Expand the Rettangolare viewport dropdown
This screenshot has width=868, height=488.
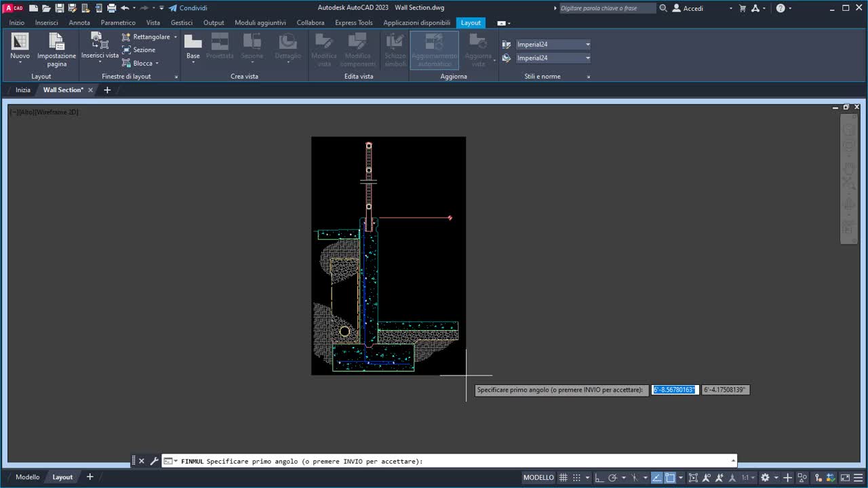[x=175, y=37]
